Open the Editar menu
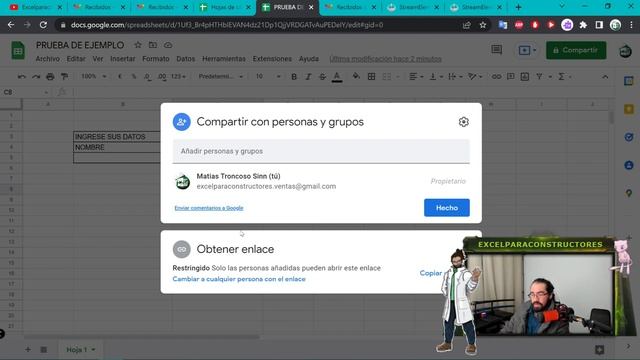This screenshot has height=360, width=640. pyautogui.click(x=76, y=59)
